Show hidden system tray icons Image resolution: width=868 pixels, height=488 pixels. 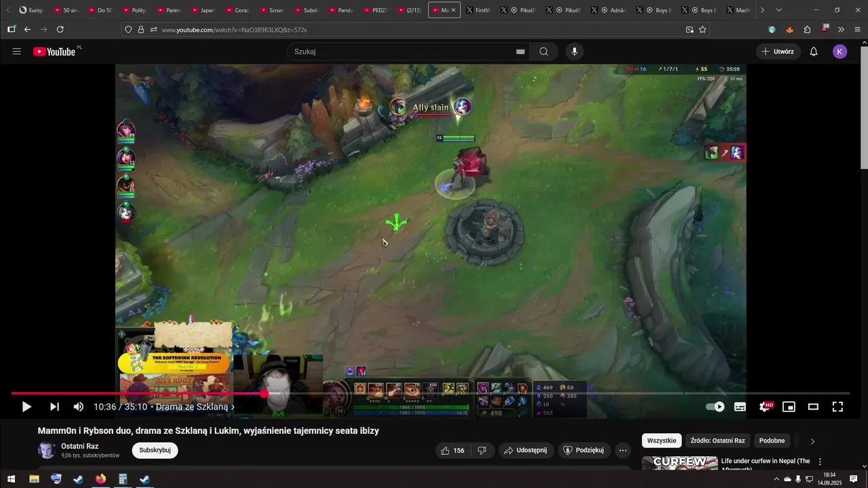[x=776, y=479]
